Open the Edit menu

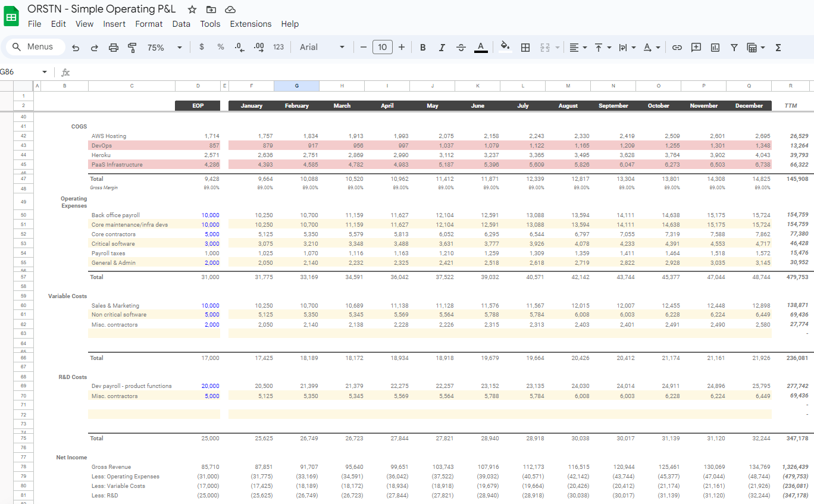[x=58, y=24]
